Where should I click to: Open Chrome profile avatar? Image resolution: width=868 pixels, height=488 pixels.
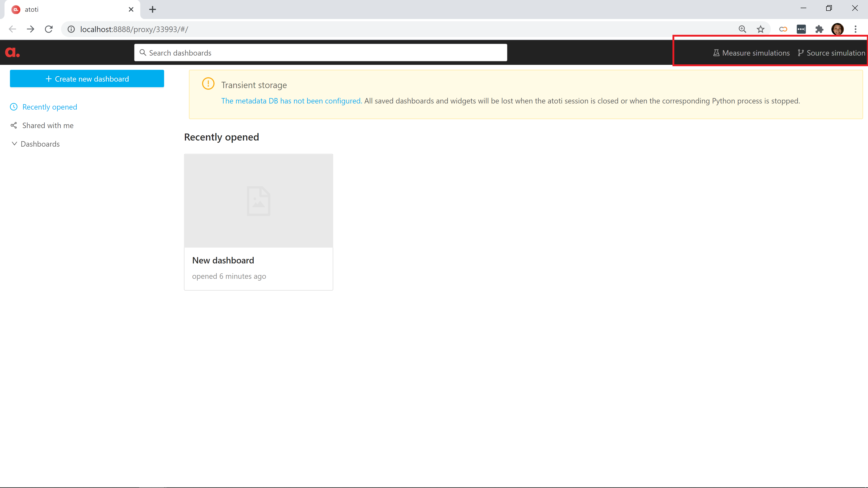pyautogui.click(x=837, y=29)
